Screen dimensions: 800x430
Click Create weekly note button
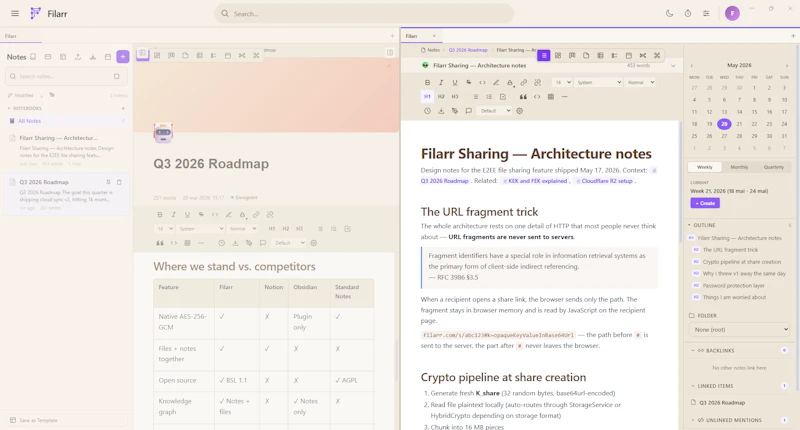(705, 203)
